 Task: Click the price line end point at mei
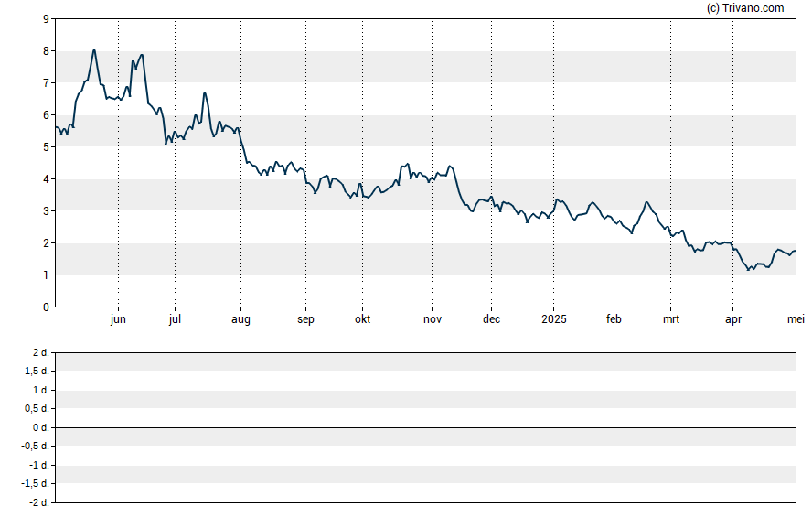795,252
